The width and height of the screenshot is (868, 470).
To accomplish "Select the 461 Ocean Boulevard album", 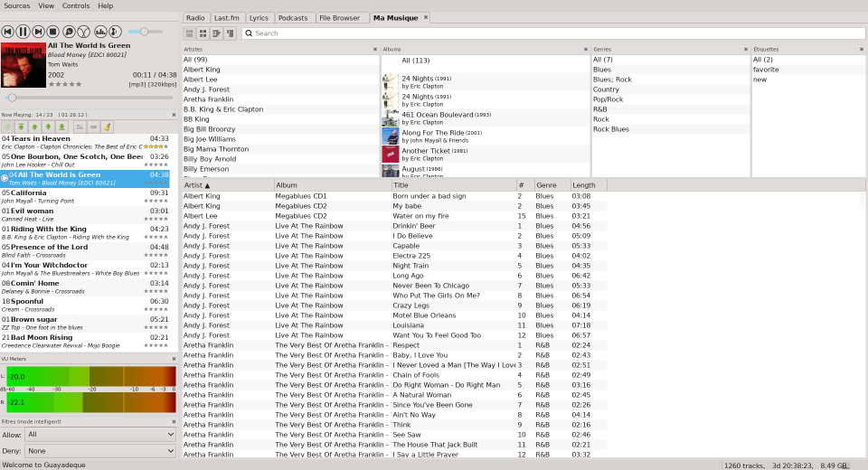I will pyautogui.click(x=486, y=118).
